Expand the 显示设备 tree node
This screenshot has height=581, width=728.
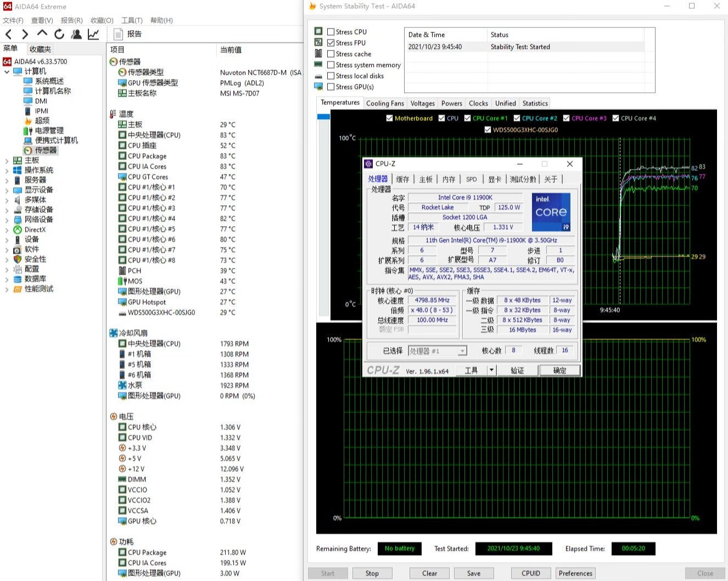pyautogui.click(x=7, y=190)
